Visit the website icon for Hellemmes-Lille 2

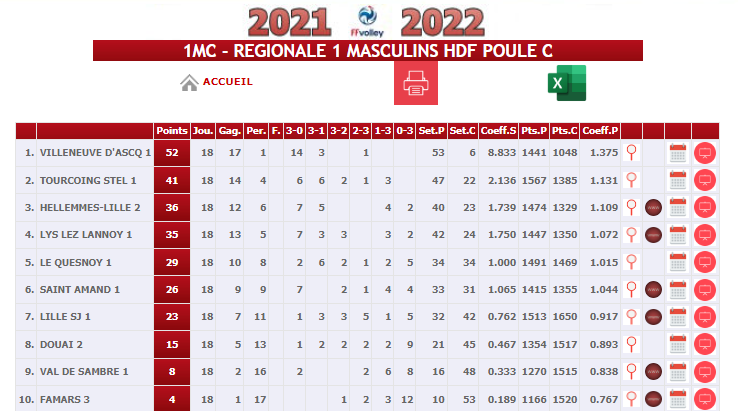coord(653,207)
